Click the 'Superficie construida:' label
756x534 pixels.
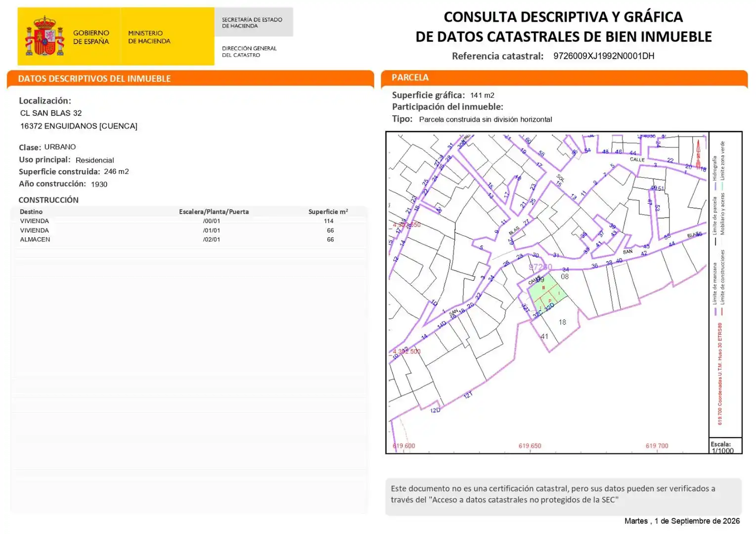coord(59,172)
